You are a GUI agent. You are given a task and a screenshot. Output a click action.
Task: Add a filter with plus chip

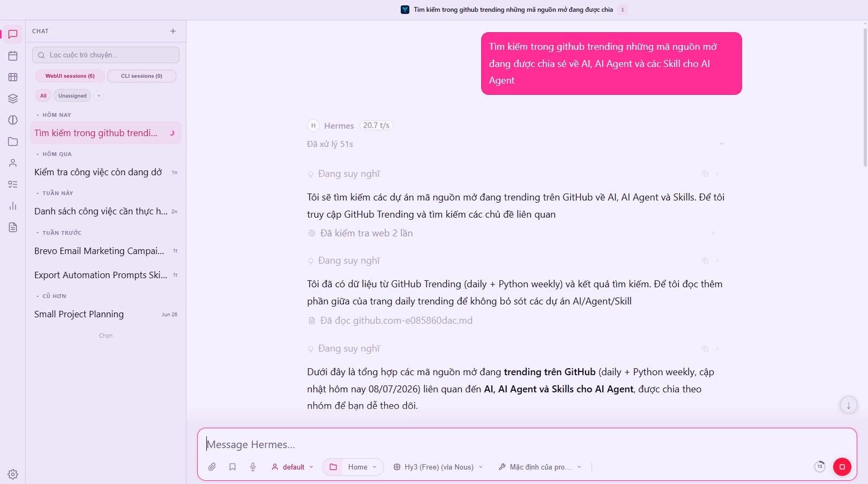(99, 96)
